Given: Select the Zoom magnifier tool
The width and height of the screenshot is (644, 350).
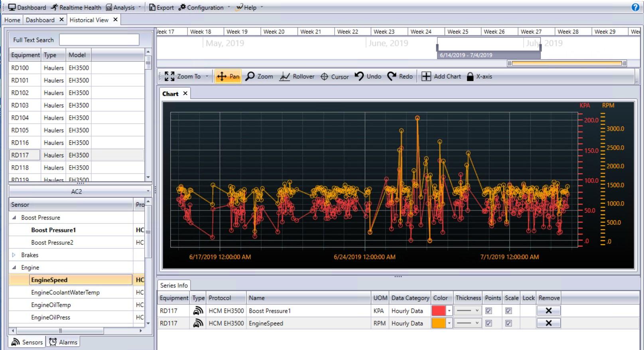Looking at the screenshot, I should 259,76.
